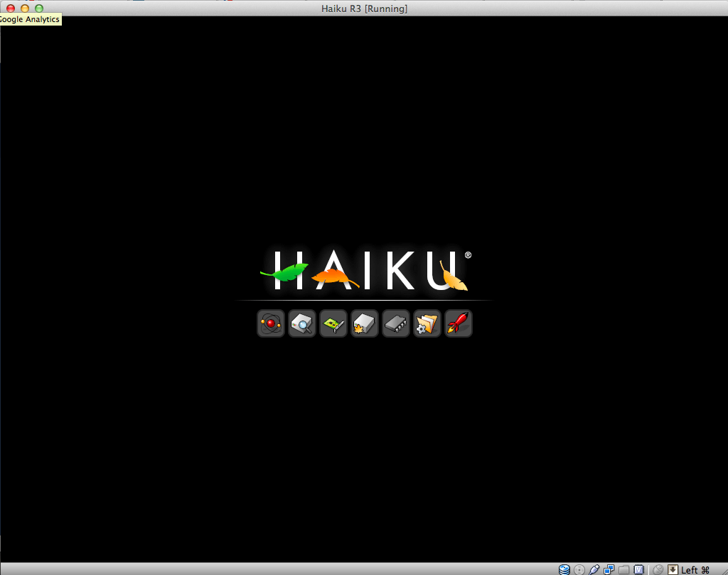The height and width of the screenshot is (575, 728).
Task: Click the shared folders status icon
Action: coord(624,569)
